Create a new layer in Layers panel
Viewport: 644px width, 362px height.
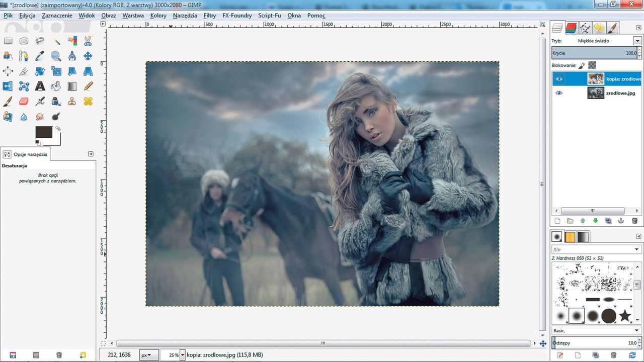click(557, 221)
